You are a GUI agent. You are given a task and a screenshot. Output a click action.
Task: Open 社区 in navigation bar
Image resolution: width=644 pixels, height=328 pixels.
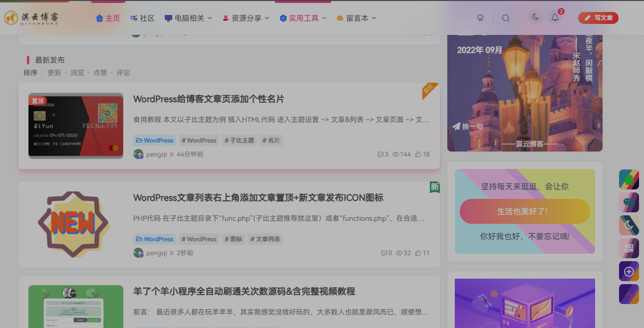142,18
